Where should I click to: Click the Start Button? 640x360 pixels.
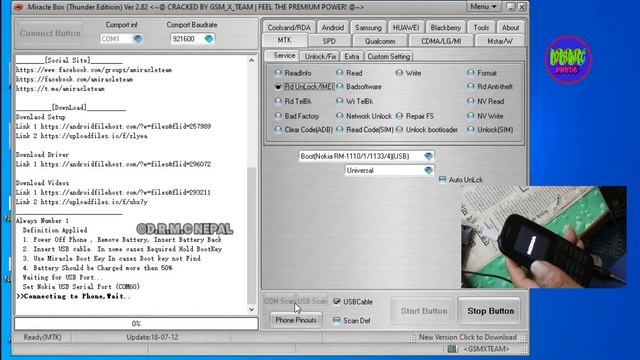pyautogui.click(x=424, y=311)
